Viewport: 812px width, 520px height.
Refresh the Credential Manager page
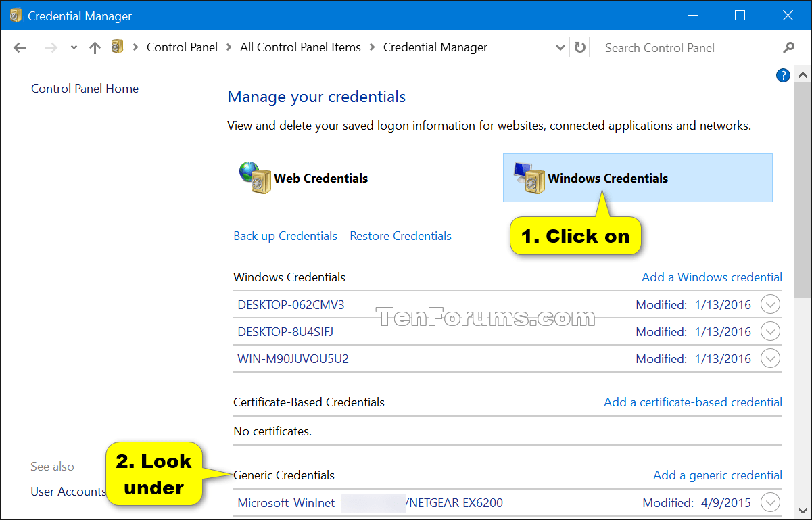tap(580, 47)
